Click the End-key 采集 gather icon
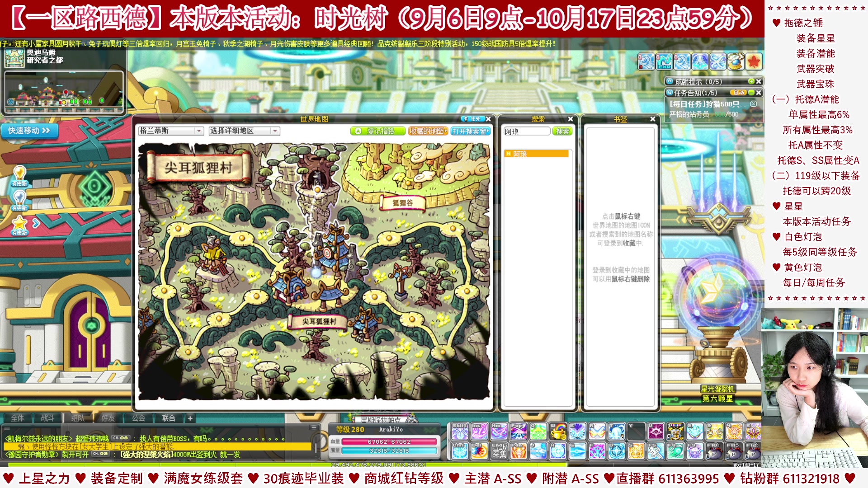This screenshot has width=868, height=488. pos(499,450)
